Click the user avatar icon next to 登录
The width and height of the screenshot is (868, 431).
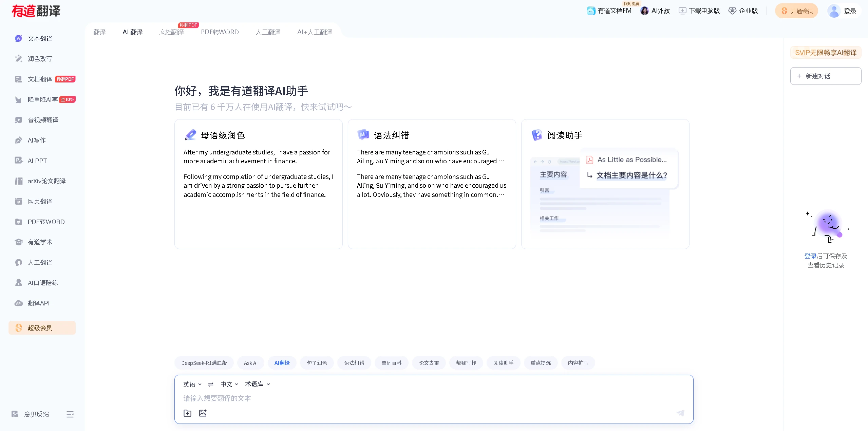[834, 11]
